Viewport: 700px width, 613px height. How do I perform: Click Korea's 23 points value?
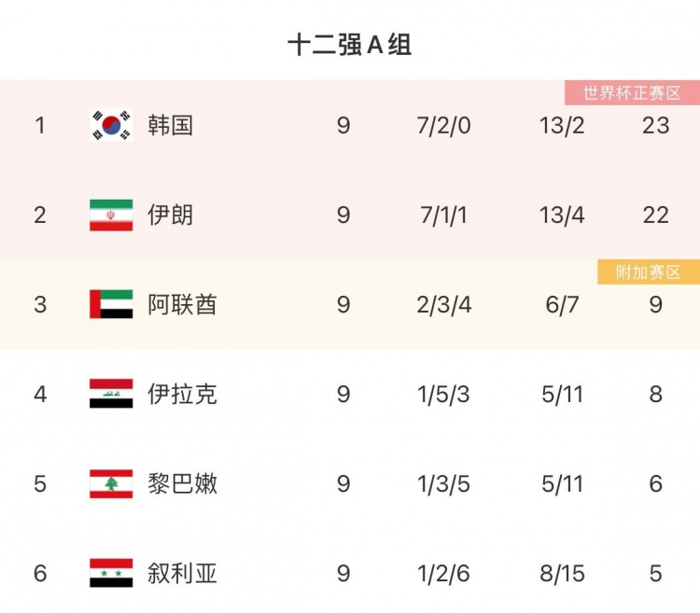pyautogui.click(x=656, y=125)
